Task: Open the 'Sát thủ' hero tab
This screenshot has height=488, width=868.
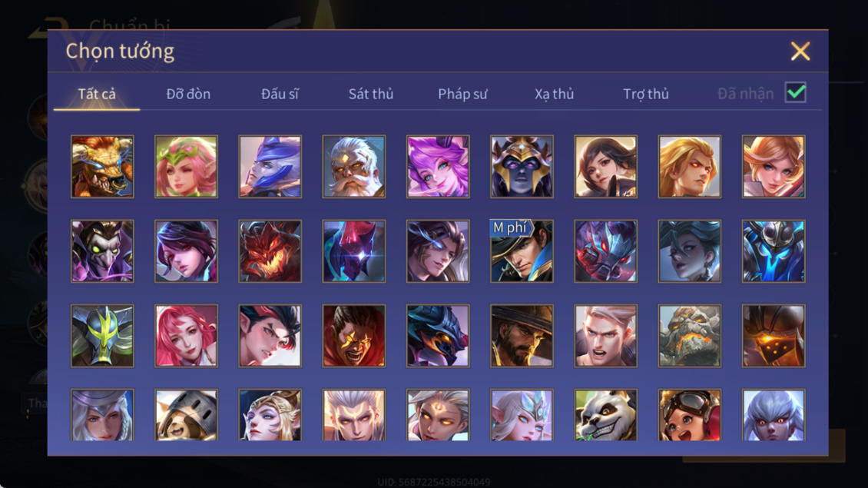Action: (371, 95)
